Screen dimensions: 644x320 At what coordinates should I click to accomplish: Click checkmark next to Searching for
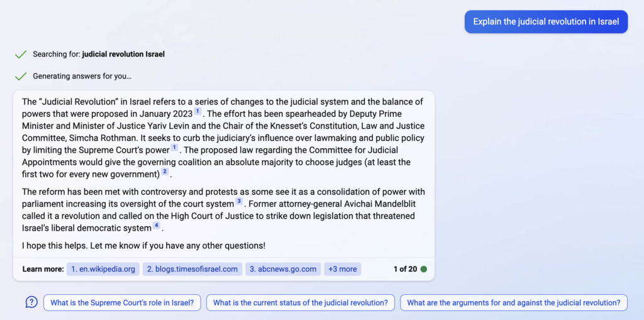pyautogui.click(x=21, y=55)
